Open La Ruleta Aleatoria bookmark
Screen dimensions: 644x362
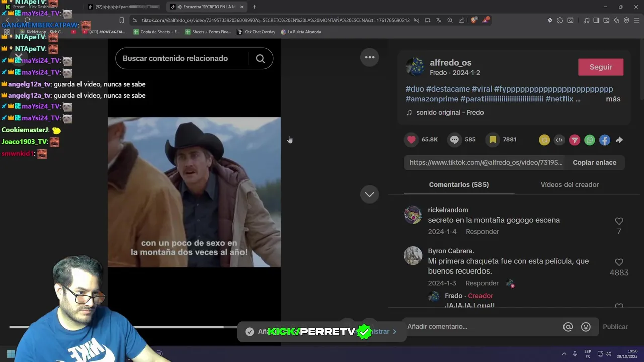300,32
